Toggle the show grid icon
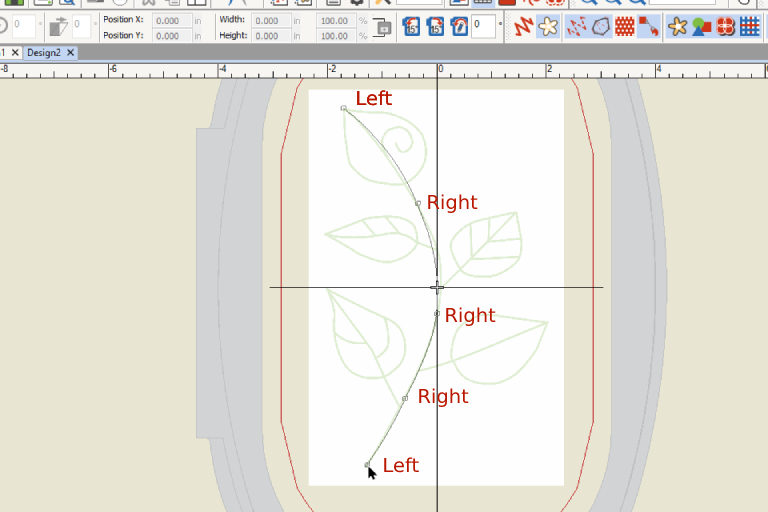Viewport: 768px width, 512px height. point(749,26)
